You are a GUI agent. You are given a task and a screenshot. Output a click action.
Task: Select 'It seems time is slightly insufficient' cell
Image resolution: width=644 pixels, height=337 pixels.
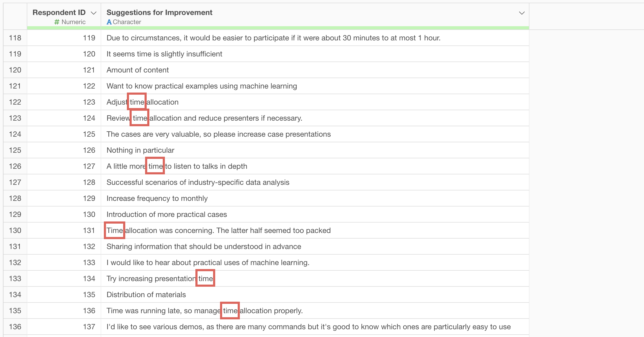coord(315,54)
